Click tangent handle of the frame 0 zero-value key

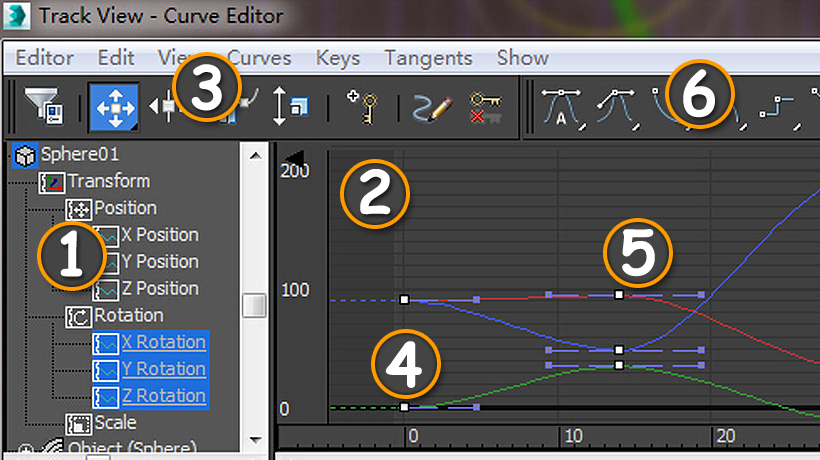tap(476, 407)
